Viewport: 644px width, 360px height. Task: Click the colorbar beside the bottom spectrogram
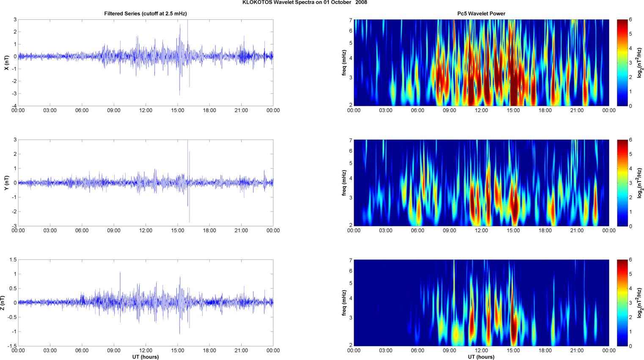pos(622,303)
